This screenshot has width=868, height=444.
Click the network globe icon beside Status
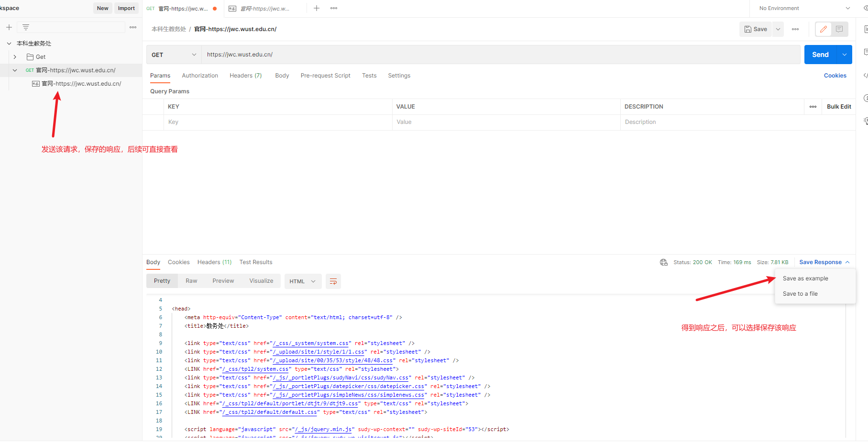[664, 262]
